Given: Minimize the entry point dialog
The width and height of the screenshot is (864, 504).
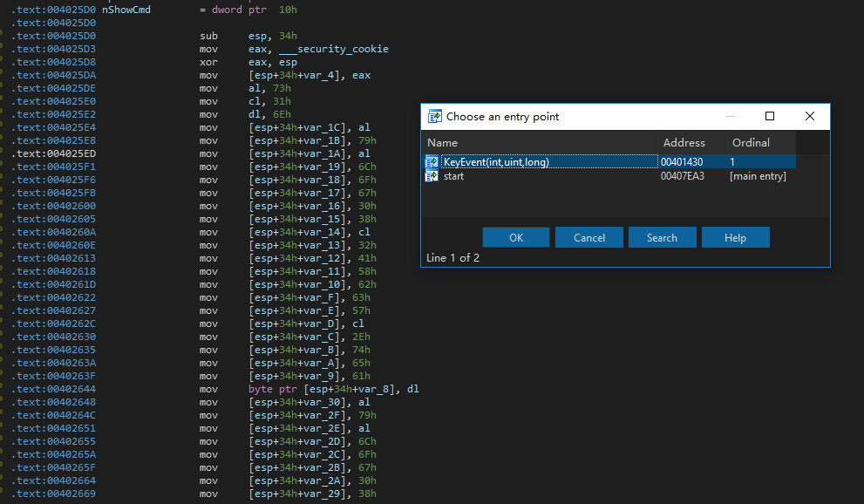Looking at the screenshot, I should tap(731, 116).
